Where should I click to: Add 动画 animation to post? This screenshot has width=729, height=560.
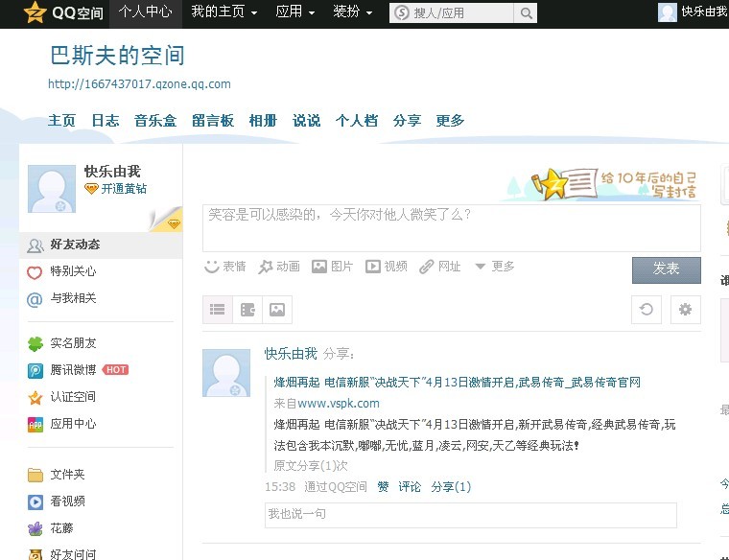pyautogui.click(x=279, y=267)
